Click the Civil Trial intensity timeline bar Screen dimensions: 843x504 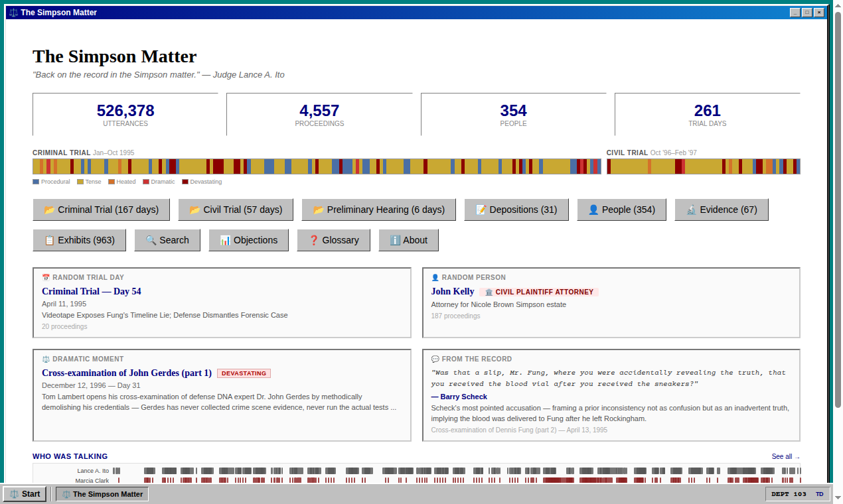pyautogui.click(x=704, y=166)
